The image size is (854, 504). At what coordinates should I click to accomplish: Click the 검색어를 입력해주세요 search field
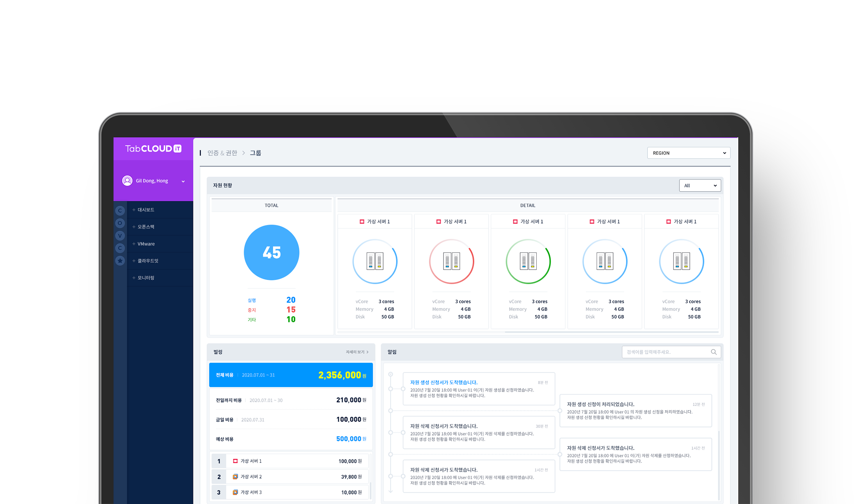point(666,352)
